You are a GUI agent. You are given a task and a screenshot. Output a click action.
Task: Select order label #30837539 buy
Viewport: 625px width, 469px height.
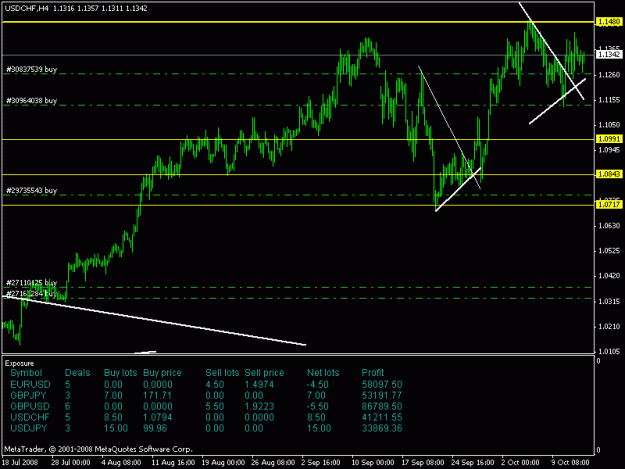tap(31, 69)
